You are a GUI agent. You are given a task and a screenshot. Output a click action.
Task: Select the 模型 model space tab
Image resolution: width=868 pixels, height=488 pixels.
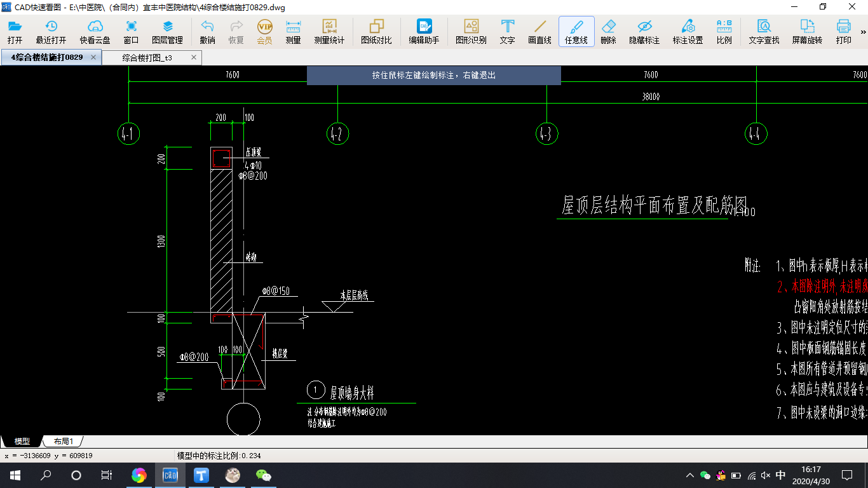coord(22,441)
